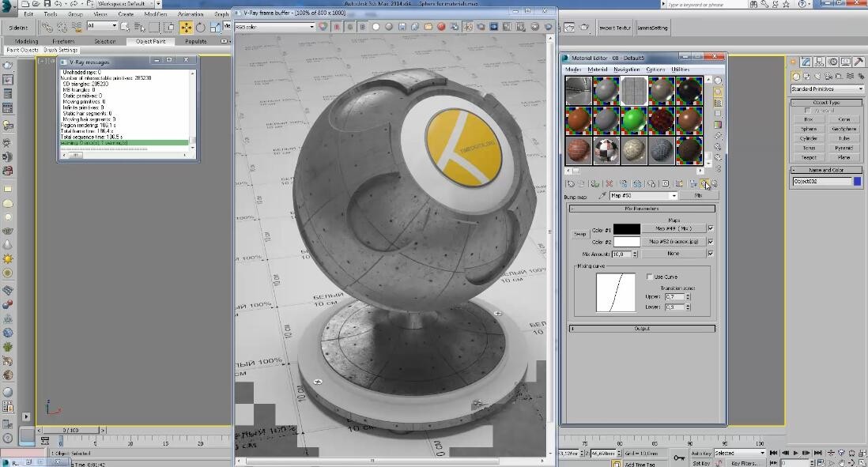Select the Move transform tool in main toolbar
The image size is (868, 467).
(x=186, y=27)
